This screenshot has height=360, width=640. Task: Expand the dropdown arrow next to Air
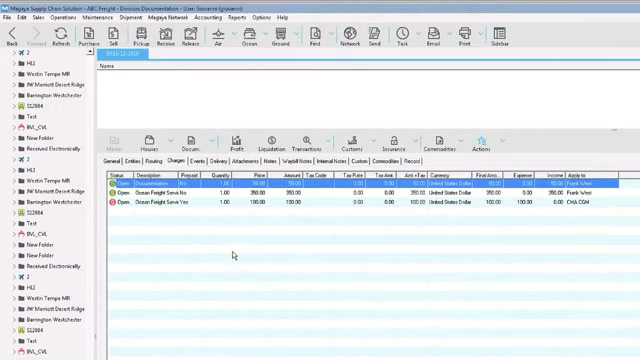click(234, 33)
